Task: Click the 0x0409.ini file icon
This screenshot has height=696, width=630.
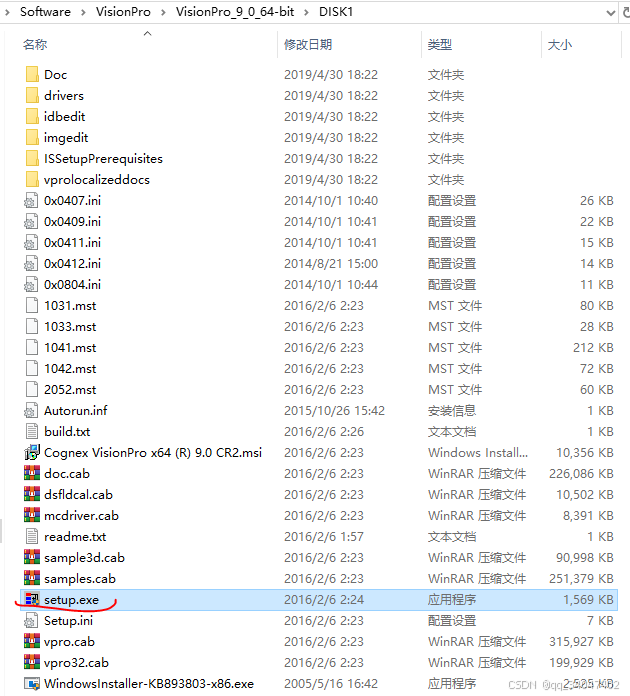Action: pyautogui.click(x=32, y=221)
